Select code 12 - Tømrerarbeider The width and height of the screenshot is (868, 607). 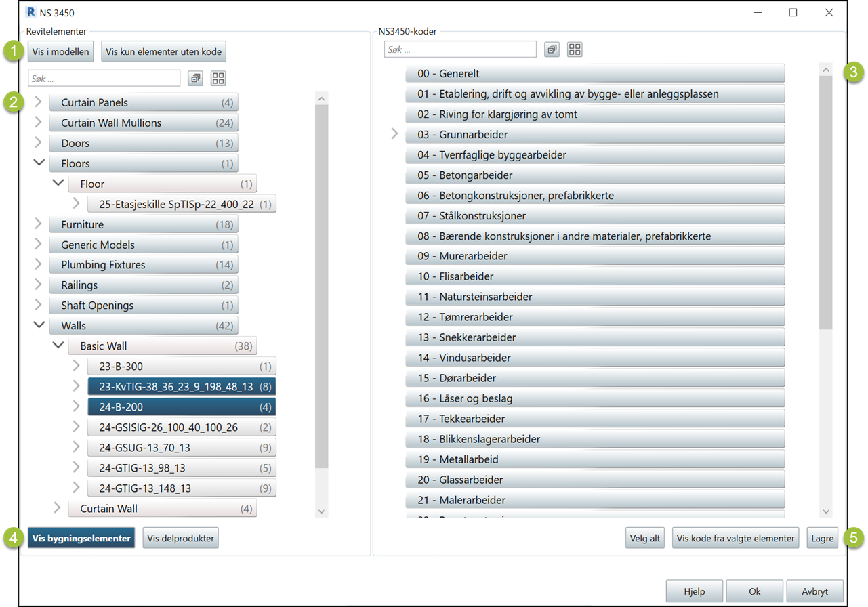coord(595,317)
